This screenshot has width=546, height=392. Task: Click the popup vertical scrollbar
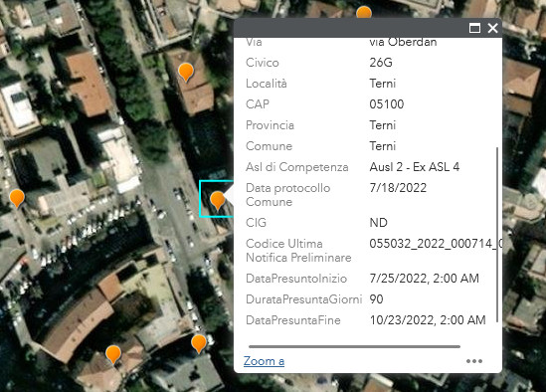click(x=497, y=235)
